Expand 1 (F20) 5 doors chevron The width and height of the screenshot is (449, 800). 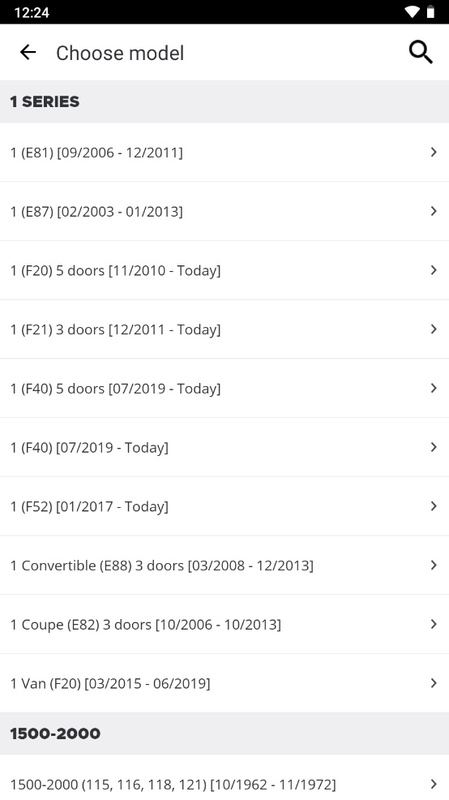coord(433,270)
